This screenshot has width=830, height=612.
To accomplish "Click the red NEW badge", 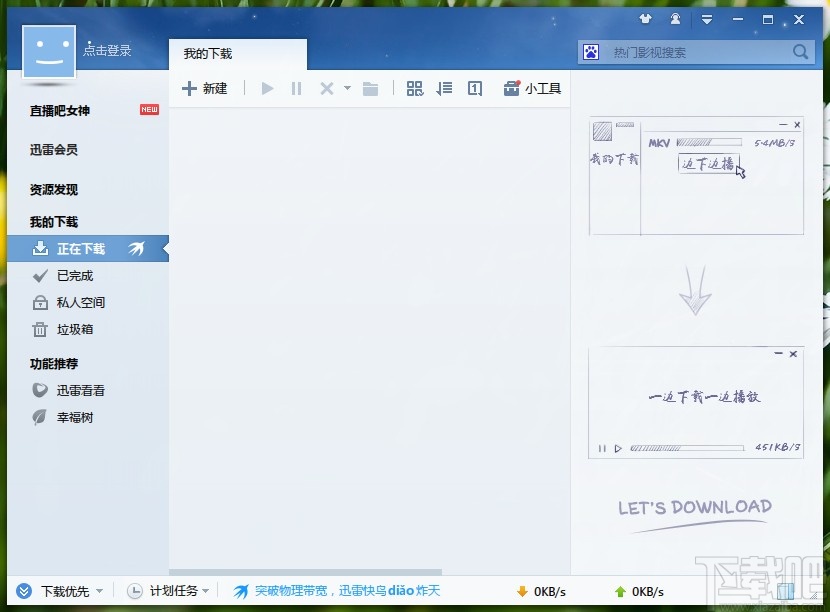I will tap(149, 110).
